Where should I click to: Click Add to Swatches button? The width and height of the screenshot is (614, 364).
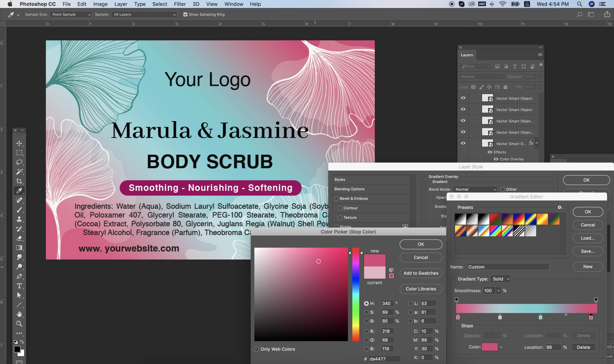pos(421,273)
